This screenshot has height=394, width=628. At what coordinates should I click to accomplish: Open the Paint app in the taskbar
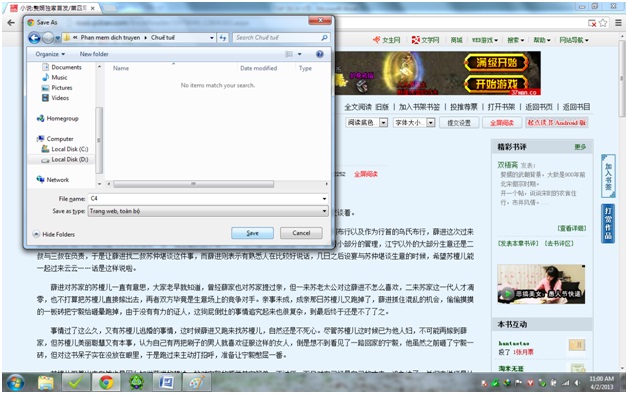tap(196, 382)
